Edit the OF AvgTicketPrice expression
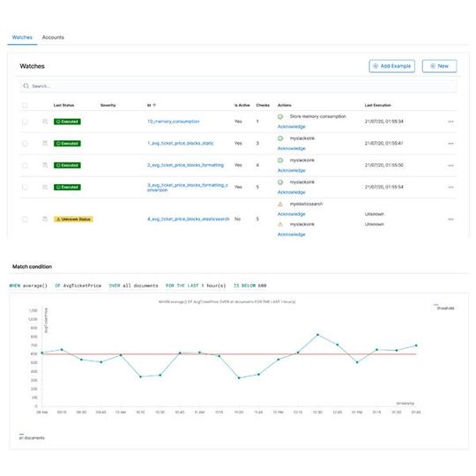The width and height of the screenshot is (476, 476). pyautogui.click(x=78, y=286)
